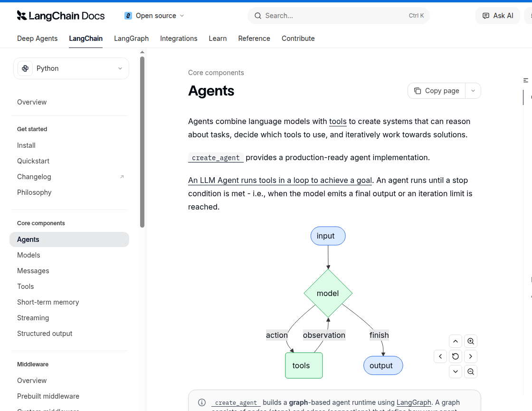Open the Philosophy page
The image size is (532, 411).
(34, 192)
